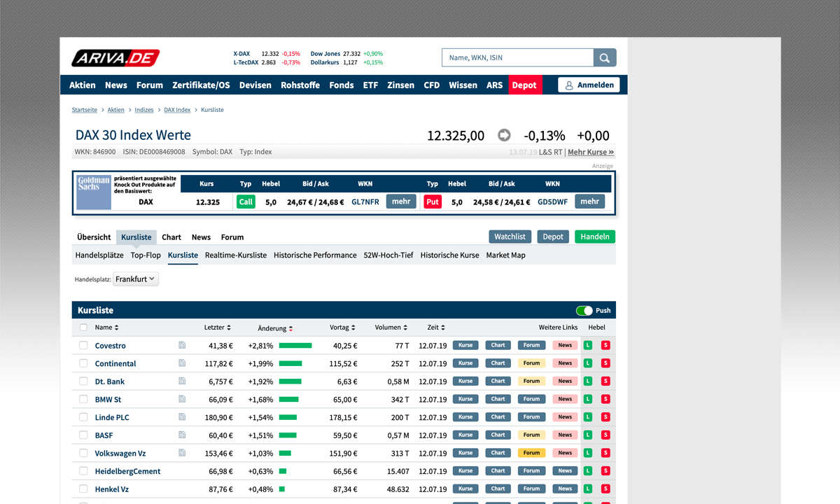The image size is (840, 504).
Task: Click the News button for BASF
Action: tap(565, 435)
